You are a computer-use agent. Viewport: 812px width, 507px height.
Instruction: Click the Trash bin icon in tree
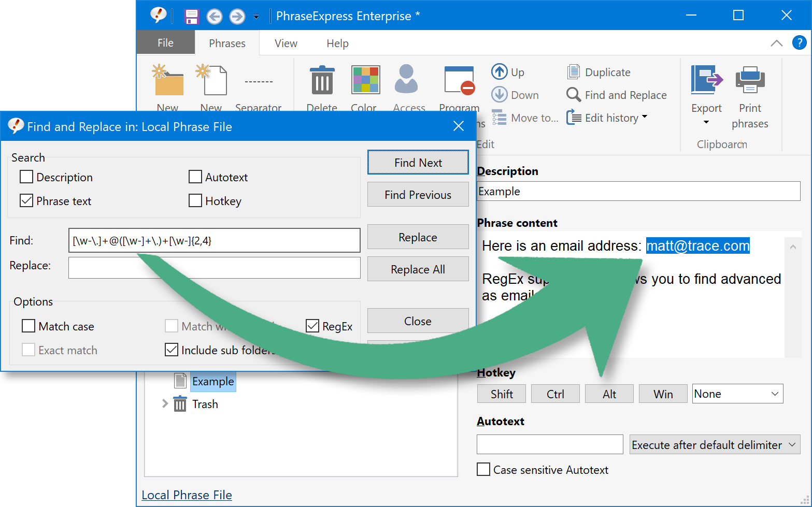[x=180, y=403]
